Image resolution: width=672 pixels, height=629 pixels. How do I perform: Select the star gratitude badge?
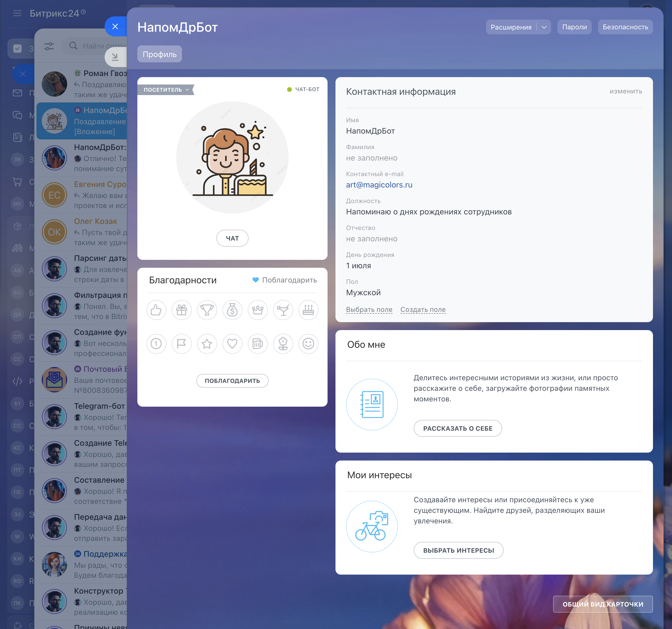point(207,344)
